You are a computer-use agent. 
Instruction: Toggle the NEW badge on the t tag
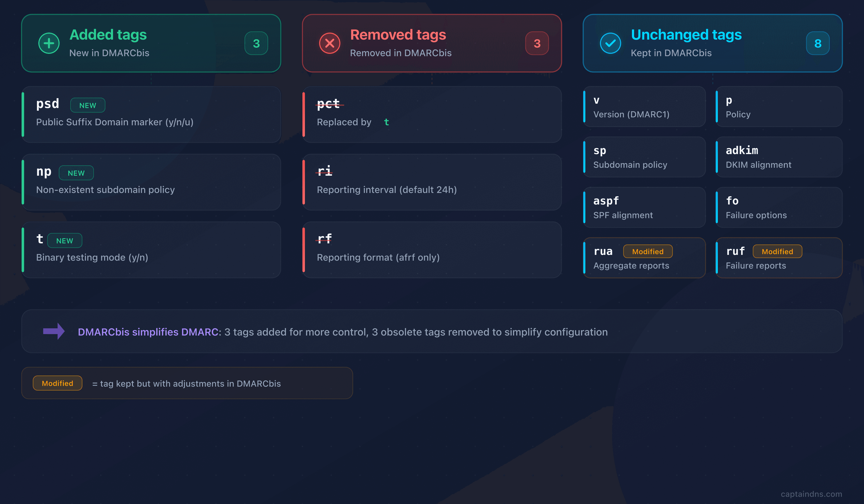point(65,240)
